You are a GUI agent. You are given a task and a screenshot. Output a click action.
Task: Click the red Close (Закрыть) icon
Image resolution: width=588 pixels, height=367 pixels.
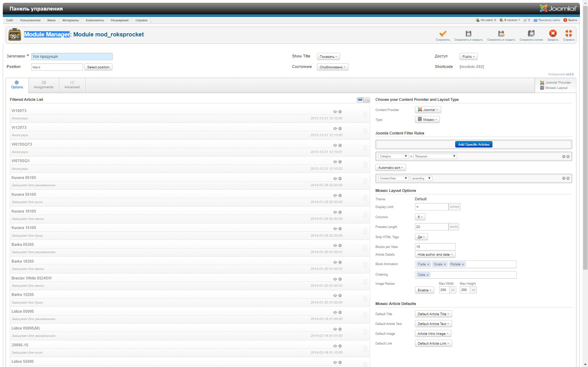coord(553,33)
